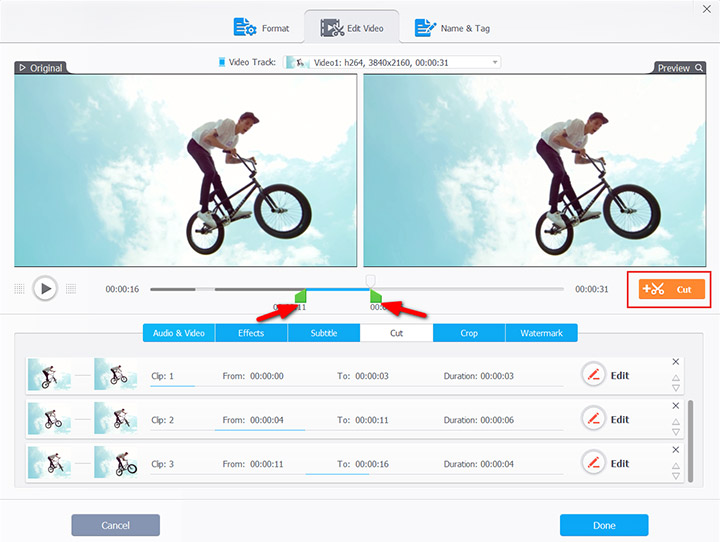The height and width of the screenshot is (542, 720).
Task: Click 'Duration: 00:00:06' text
Action: pyautogui.click(x=478, y=420)
